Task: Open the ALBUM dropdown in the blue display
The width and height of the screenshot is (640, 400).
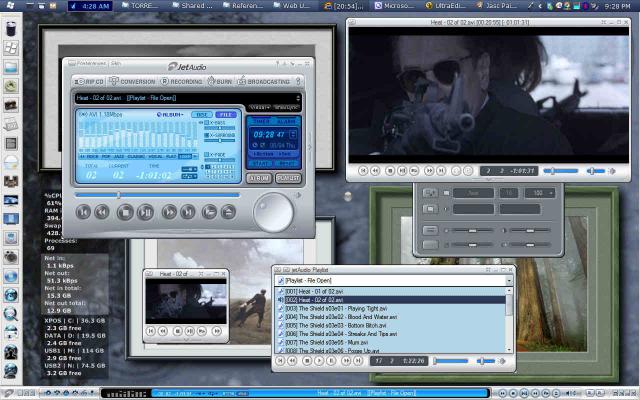Action: [170, 115]
